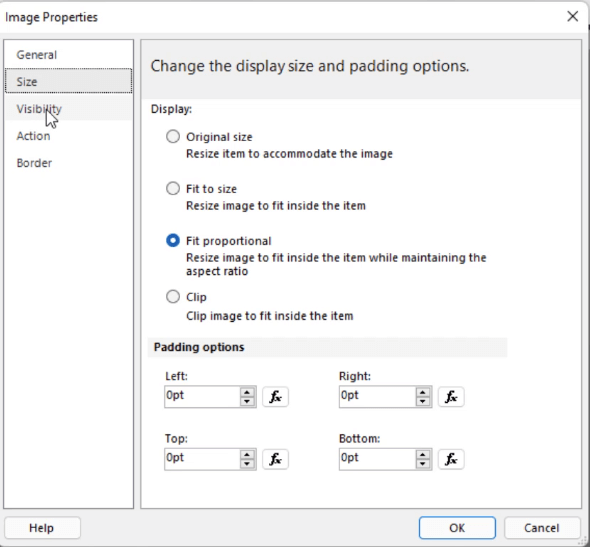Screen dimensions: 590x547
Task: Select the Clip display option
Action: [x=173, y=297]
